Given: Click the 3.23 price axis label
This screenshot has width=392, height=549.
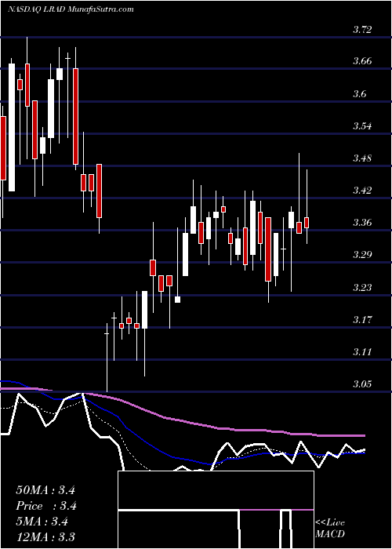Looking at the screenshot, I should click(x=362, y=287).
